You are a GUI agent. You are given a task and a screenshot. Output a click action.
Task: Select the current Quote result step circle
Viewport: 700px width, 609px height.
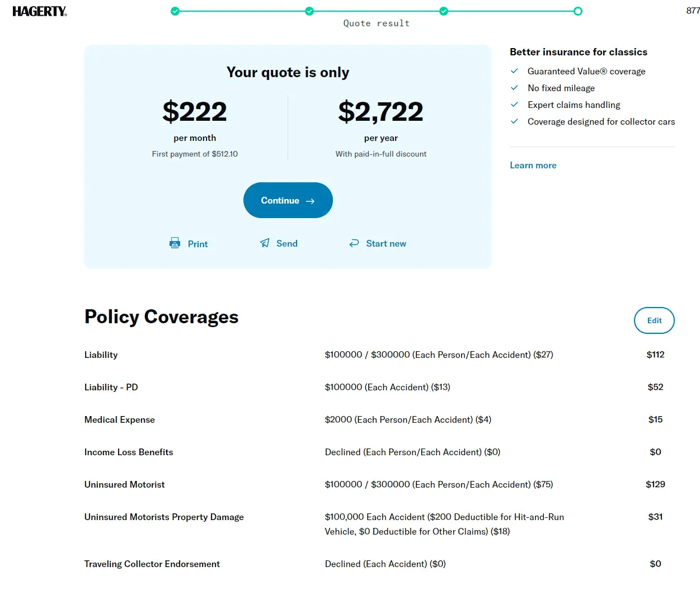click(578, 11)
